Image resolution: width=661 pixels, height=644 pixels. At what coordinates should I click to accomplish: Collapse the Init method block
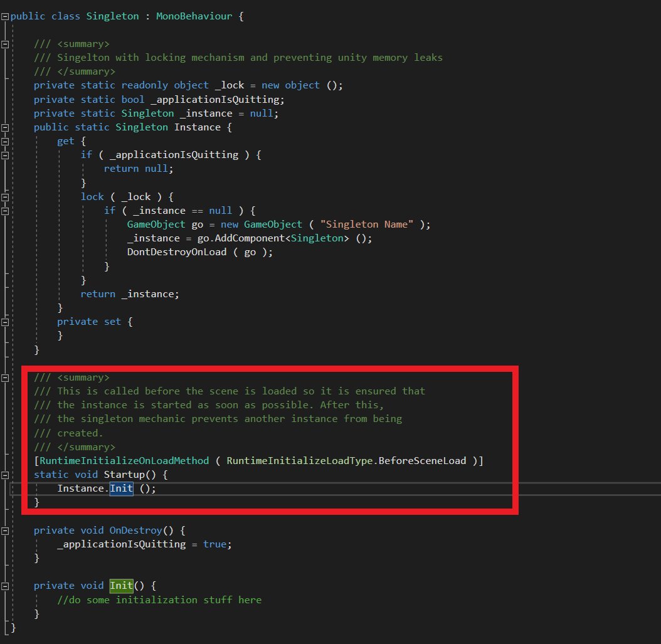(5, 586)
